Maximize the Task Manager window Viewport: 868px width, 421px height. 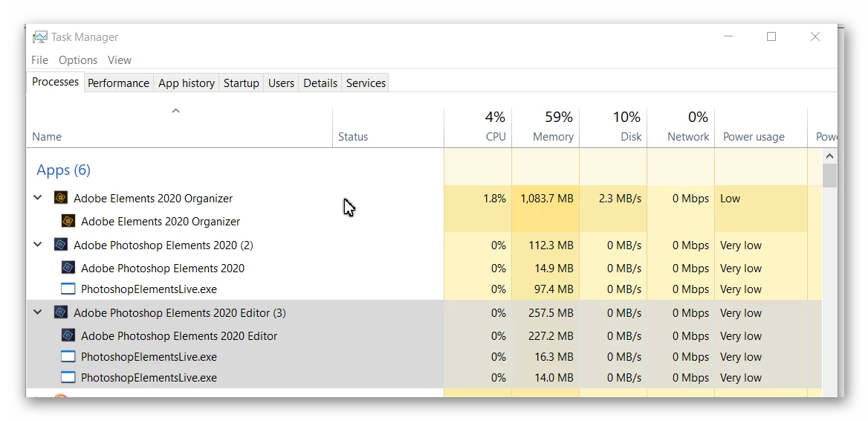coord(771,36)
